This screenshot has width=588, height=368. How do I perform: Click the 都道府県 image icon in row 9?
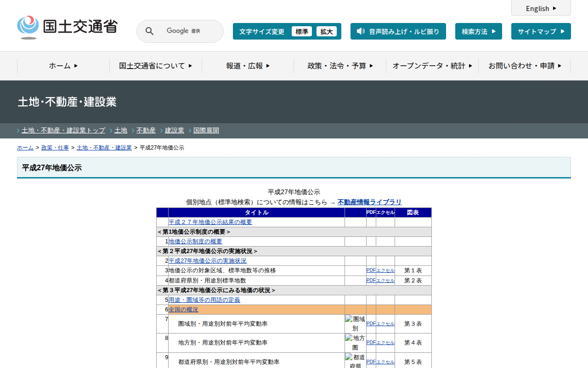point(355,361)
